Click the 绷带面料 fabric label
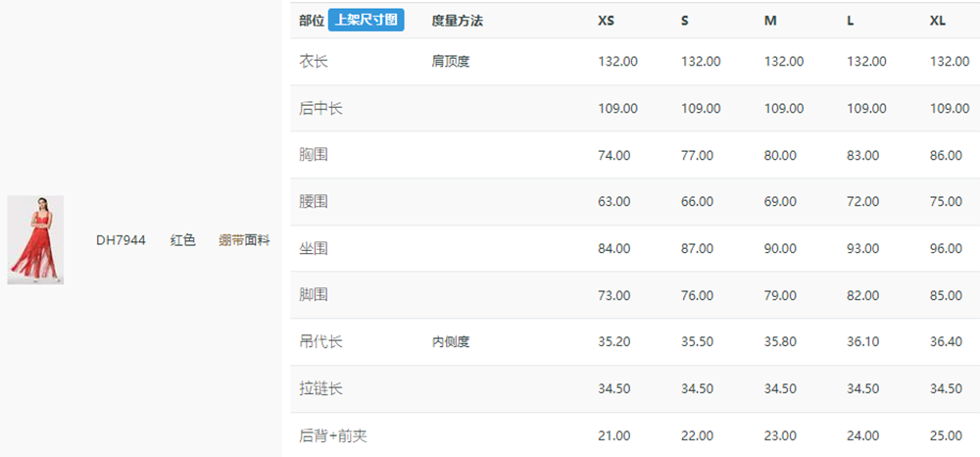 pos(244,240)
